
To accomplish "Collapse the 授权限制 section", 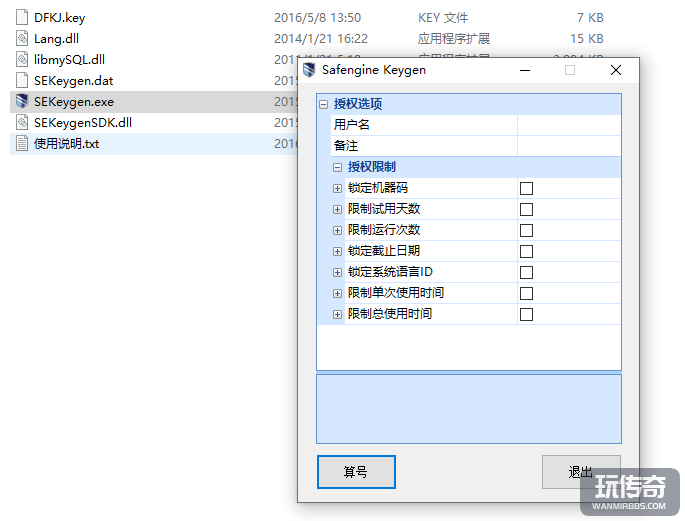I will (337, 167).
